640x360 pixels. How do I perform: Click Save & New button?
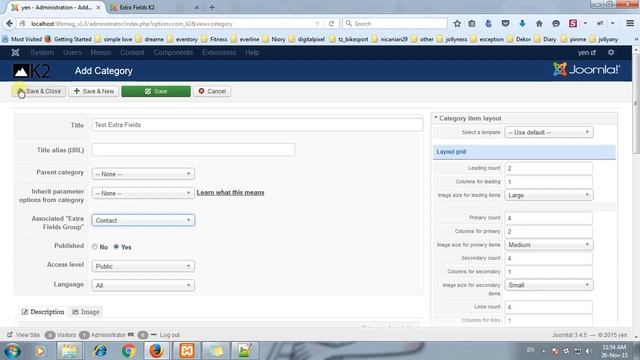pos(93,91)
